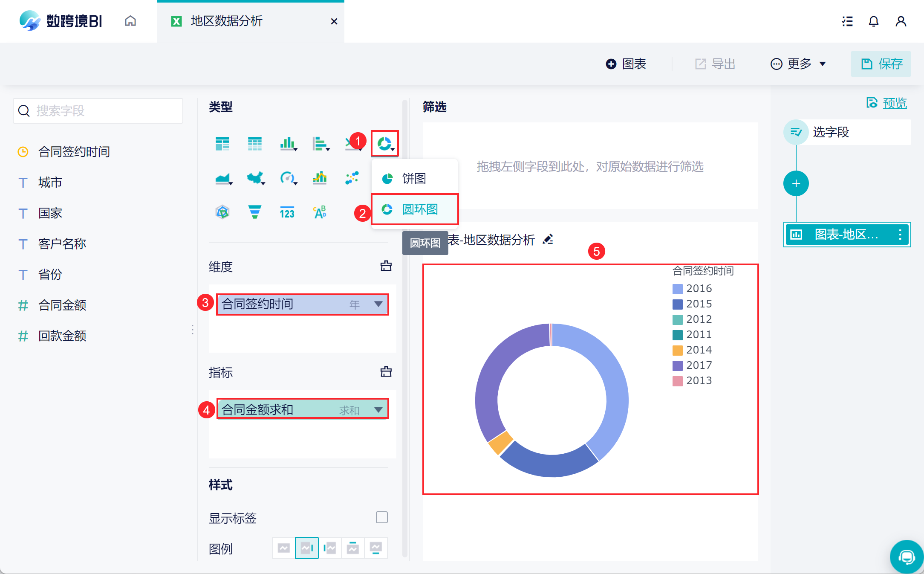Viewport: 924px width, 574px height.
Task: Choose the China map chart type
Action: point(255,178)
